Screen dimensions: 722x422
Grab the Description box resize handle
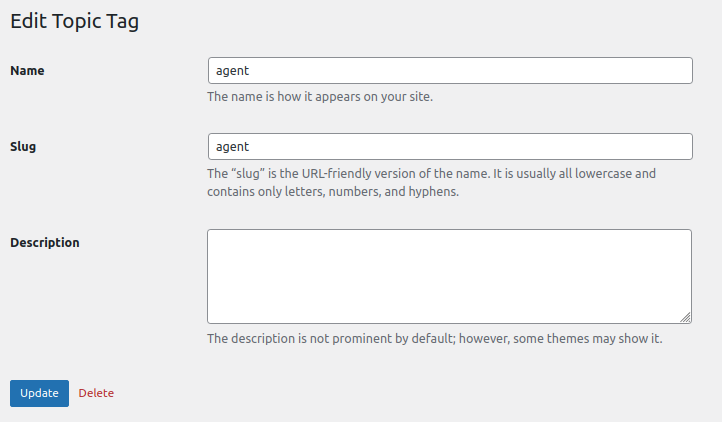coord(686,317)
